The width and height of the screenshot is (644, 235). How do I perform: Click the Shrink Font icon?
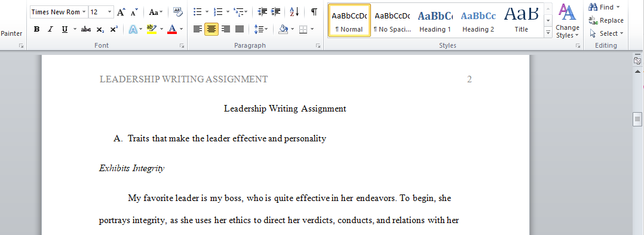(x=134, y=13)
